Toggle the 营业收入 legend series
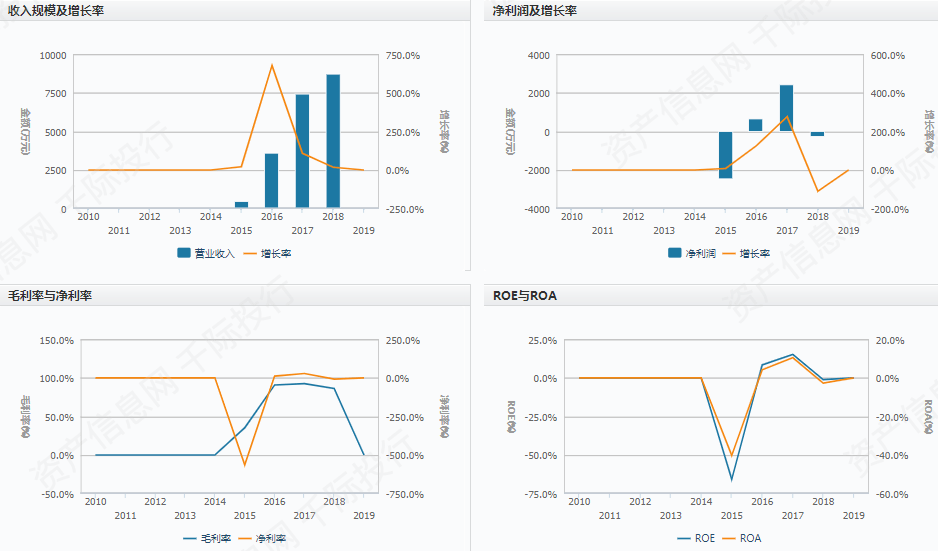 pyautogui.click(x=206, y=253)
